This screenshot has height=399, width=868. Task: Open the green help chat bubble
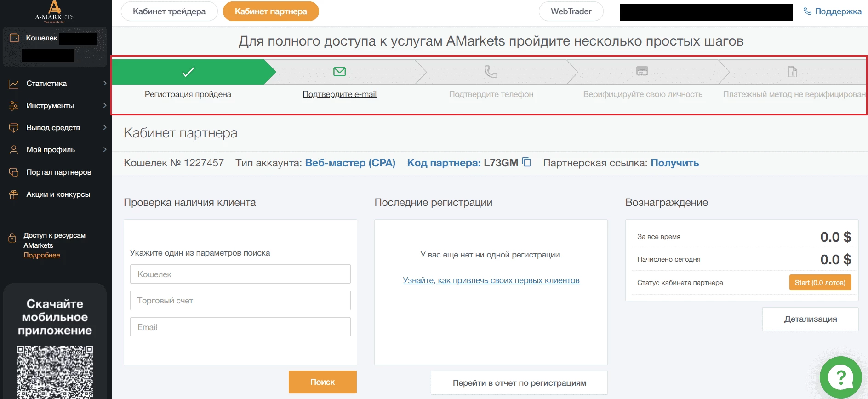pos(841,377)
